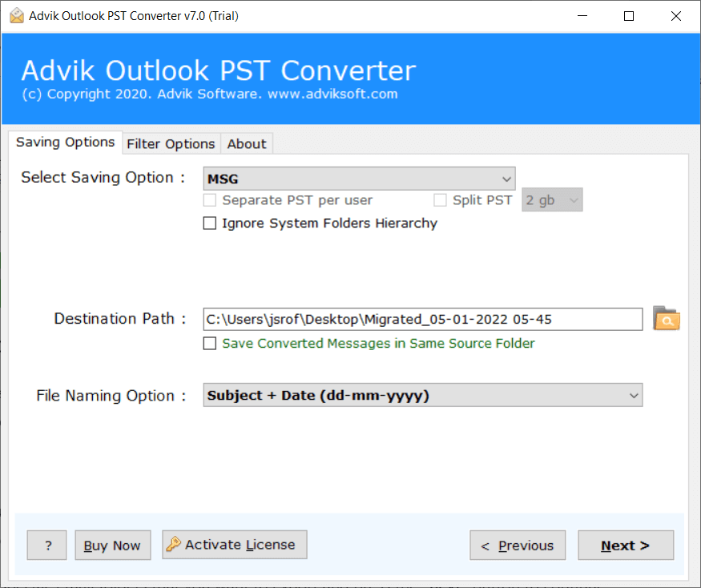The width and height of the screenshot is (701, 588).
Task: Minimize the Advik converter window
Action: tap(582, 16)
